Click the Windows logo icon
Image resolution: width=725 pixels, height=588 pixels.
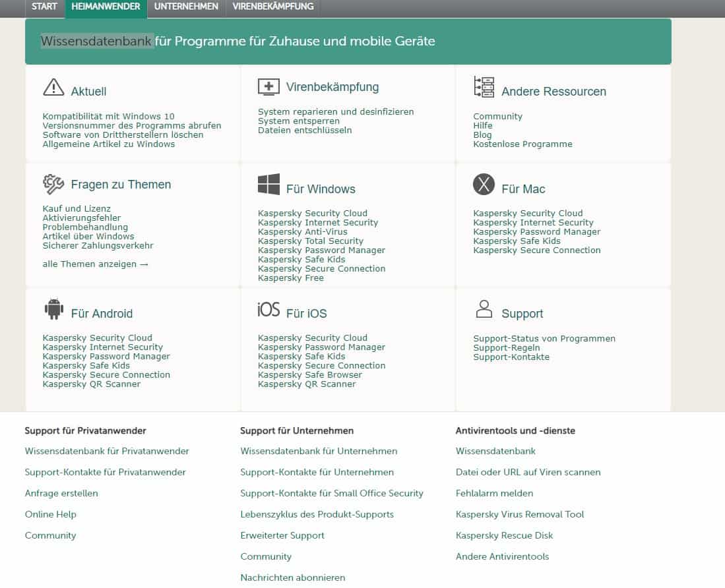268,184
